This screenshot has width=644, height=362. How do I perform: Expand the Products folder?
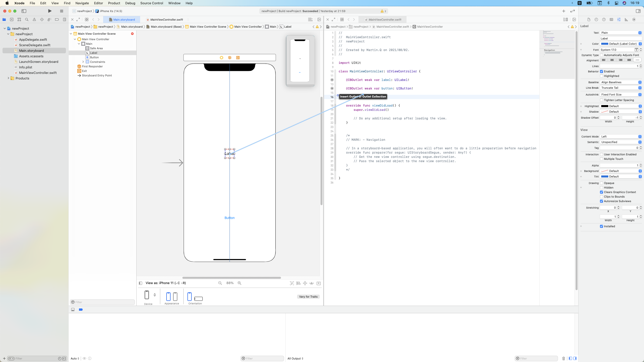(x=8, y=78)
